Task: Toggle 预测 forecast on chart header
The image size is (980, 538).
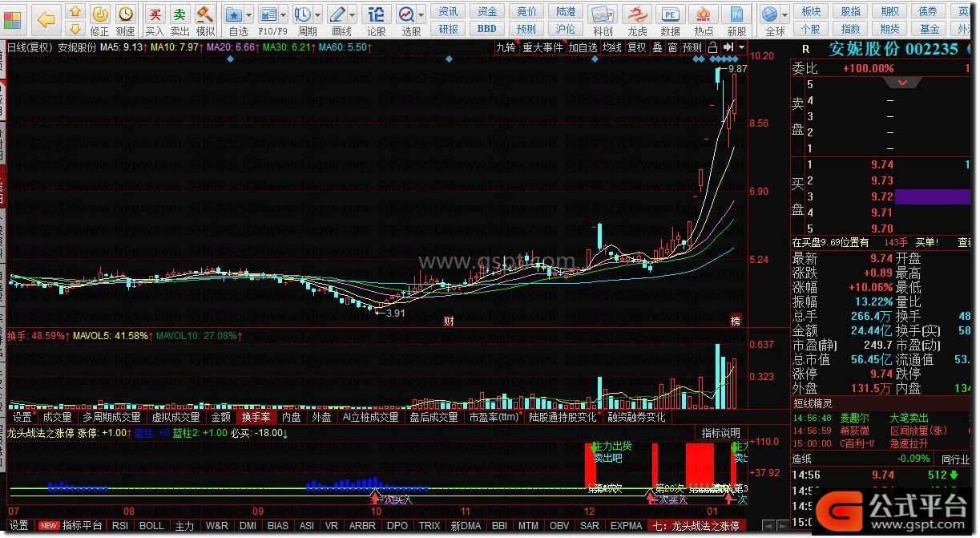Action: (692, 47)
